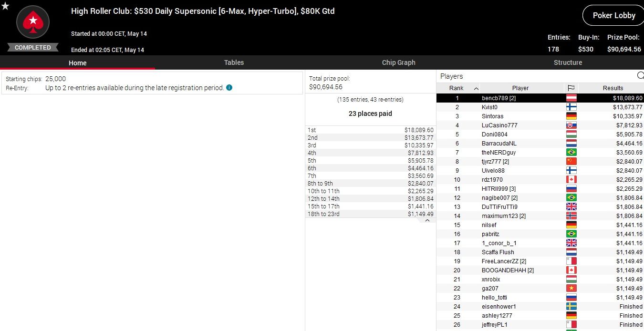Click the Austrian flag beside bencb789
The image size is (644, 331).
click(x=571, y=98)
